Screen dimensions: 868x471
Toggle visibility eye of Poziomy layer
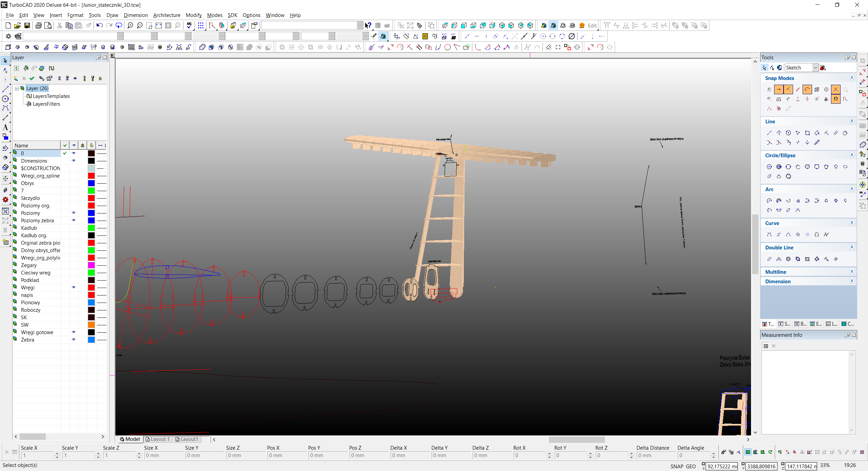[x=74, y=213]
